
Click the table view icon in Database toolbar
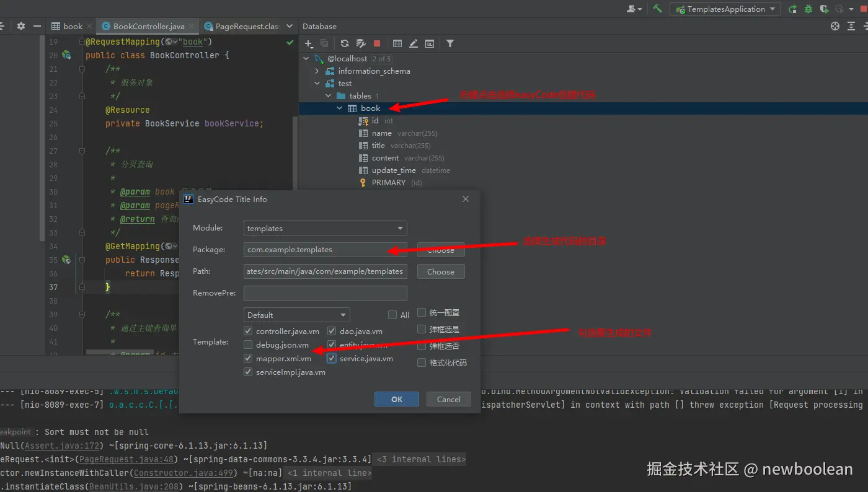click(397, 43)
